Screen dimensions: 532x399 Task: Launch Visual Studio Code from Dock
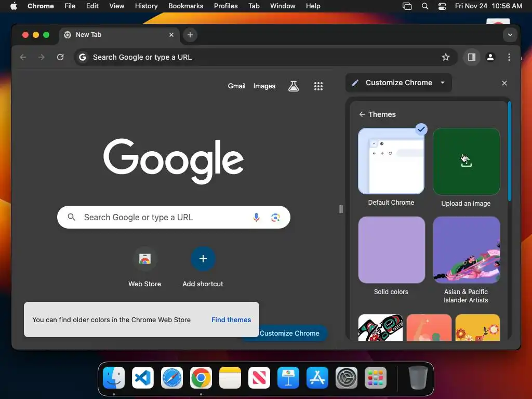(143, 378)
